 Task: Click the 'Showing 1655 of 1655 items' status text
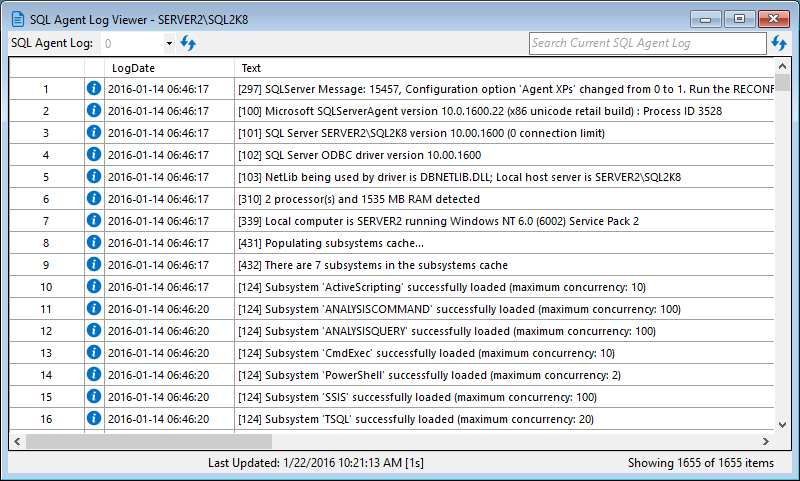point(701,463)
